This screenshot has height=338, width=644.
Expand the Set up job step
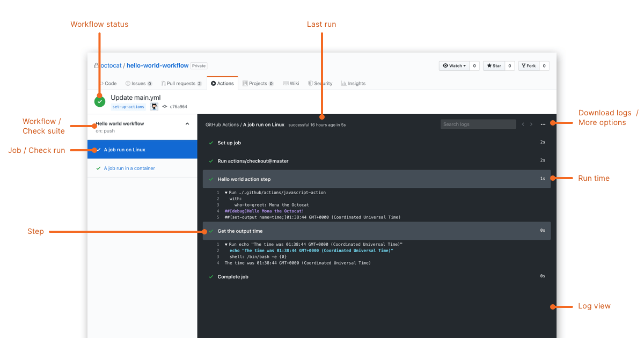(231, 142)
